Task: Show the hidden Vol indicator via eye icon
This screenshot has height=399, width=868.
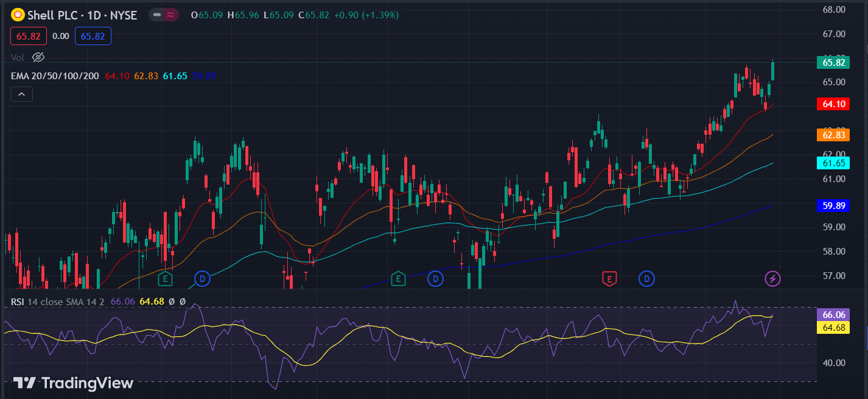Action: (x=38, y=57)
